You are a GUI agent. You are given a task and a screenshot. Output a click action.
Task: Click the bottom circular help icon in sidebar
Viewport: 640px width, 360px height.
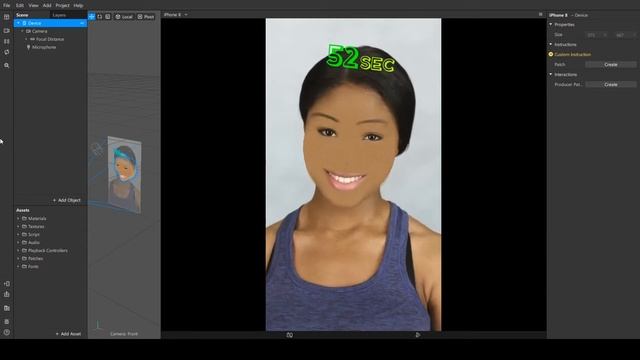(7, 332)
